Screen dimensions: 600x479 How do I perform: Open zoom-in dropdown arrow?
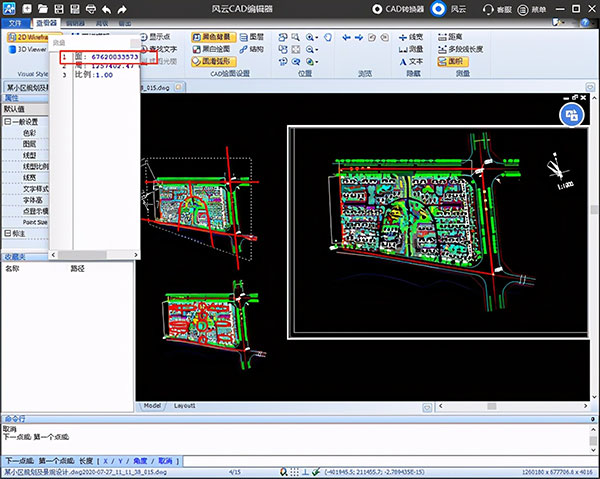click(316, 37)
